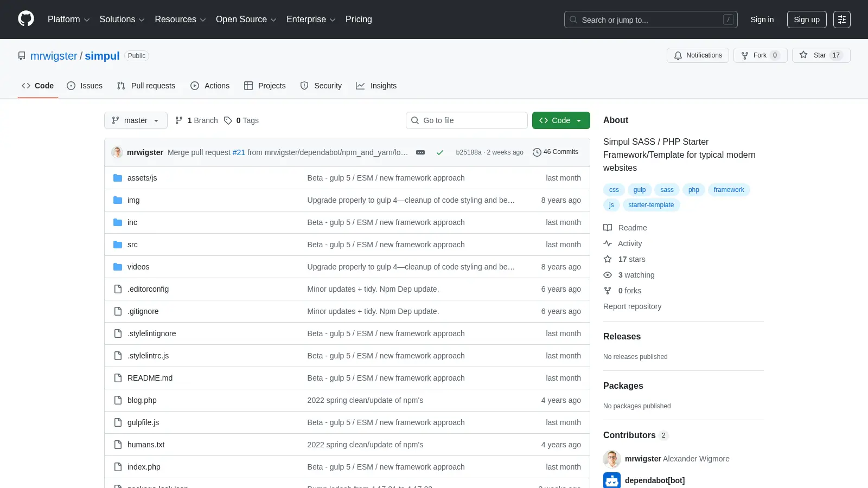View 1 Branch link
This screenshot has height=488, width=868.
[x=196, y=120]
